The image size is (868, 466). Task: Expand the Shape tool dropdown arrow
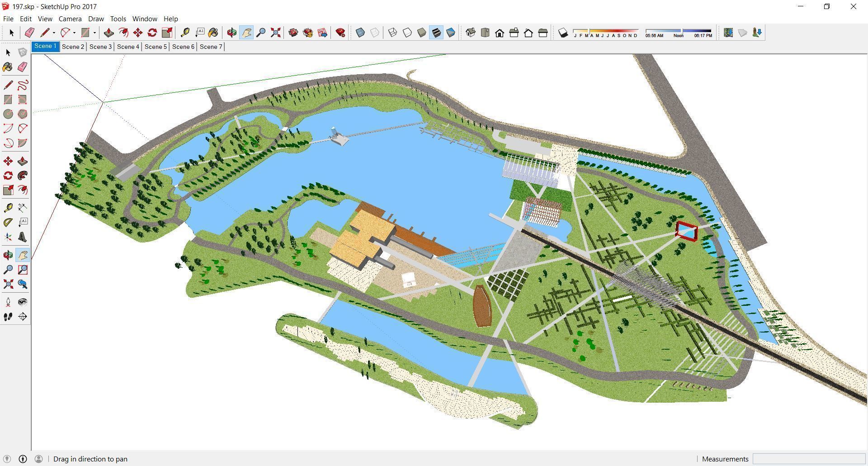[x=94, y=33]
